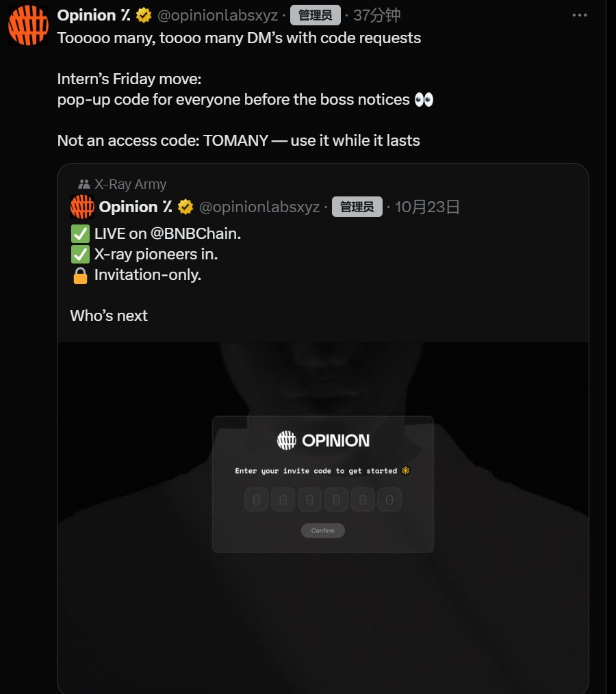Open the @opinionlabsxyz handle in the main tweet
The image size is (616, 694).
point(218,16)
